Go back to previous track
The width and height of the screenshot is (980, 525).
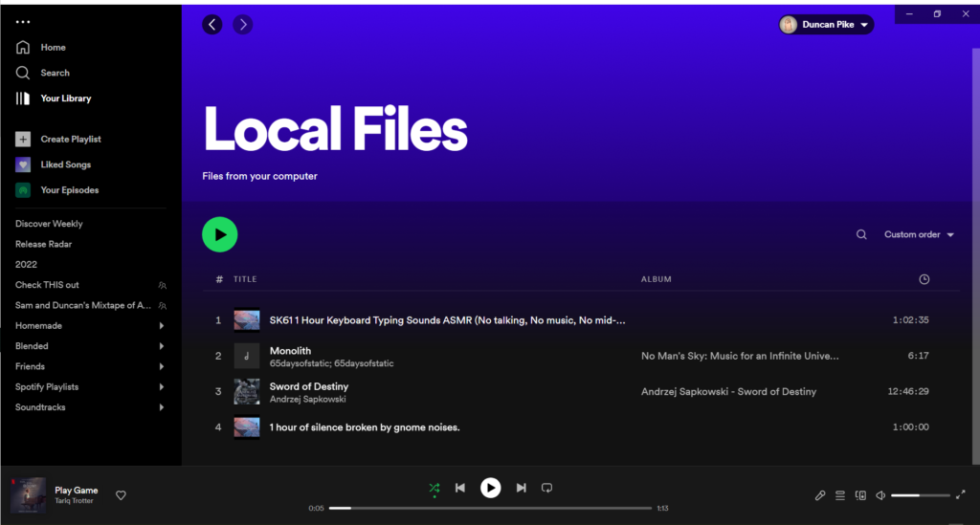(460, 488)
